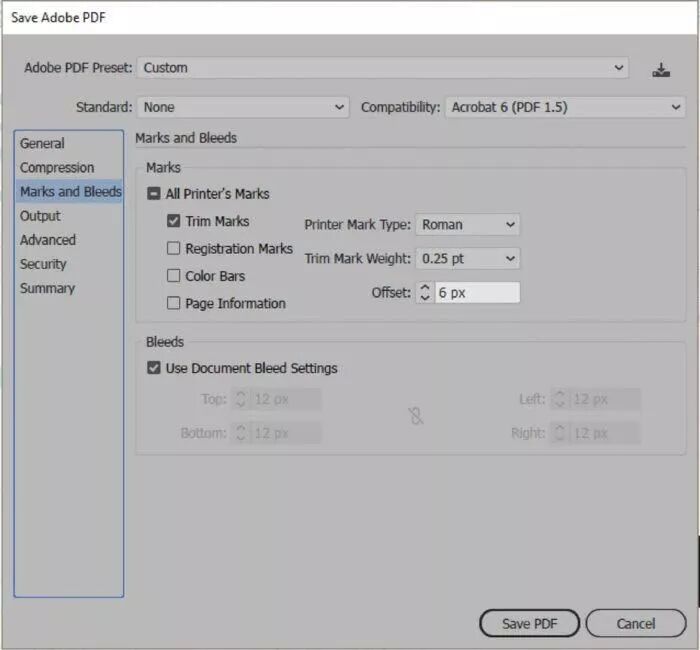Select the Marks and Bleeds section
Screen dimensions: 700x650
click(71, 192)
